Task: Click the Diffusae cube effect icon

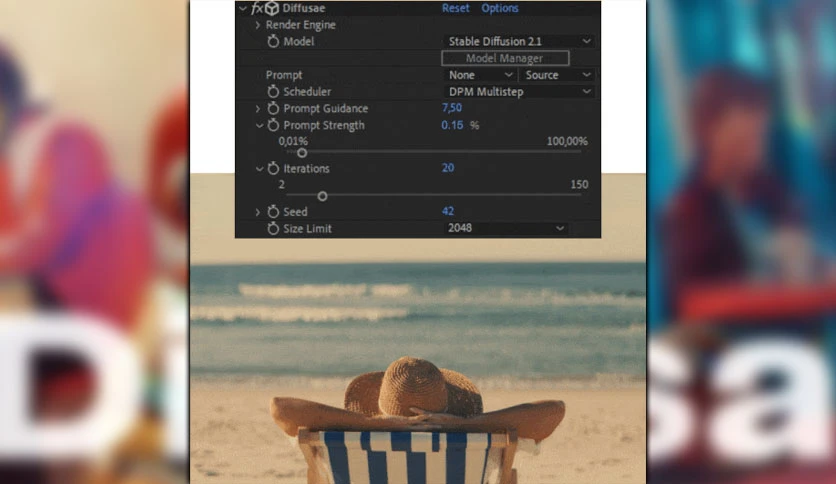Action: [272, 8]
